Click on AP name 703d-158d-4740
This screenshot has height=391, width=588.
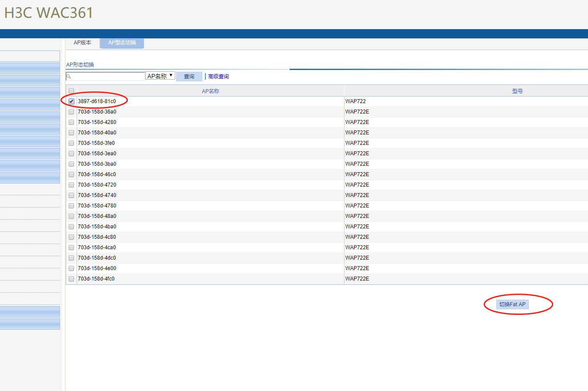(97, 195)
